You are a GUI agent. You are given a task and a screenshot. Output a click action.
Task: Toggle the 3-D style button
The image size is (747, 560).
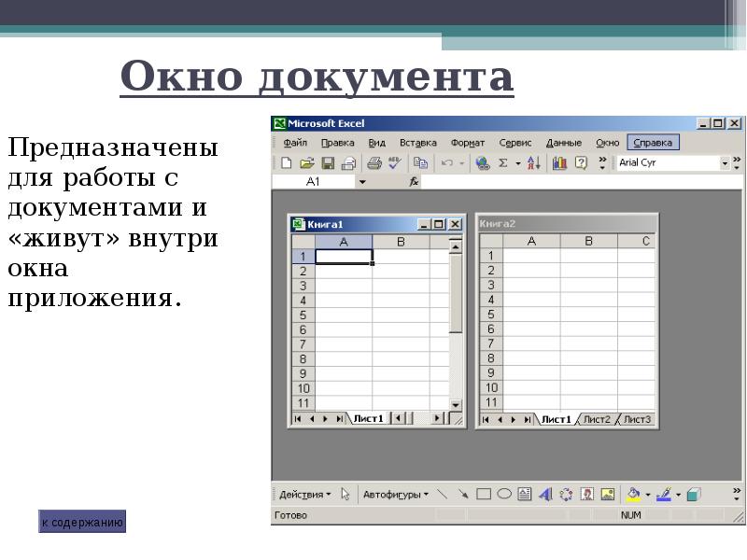(694, 495)
